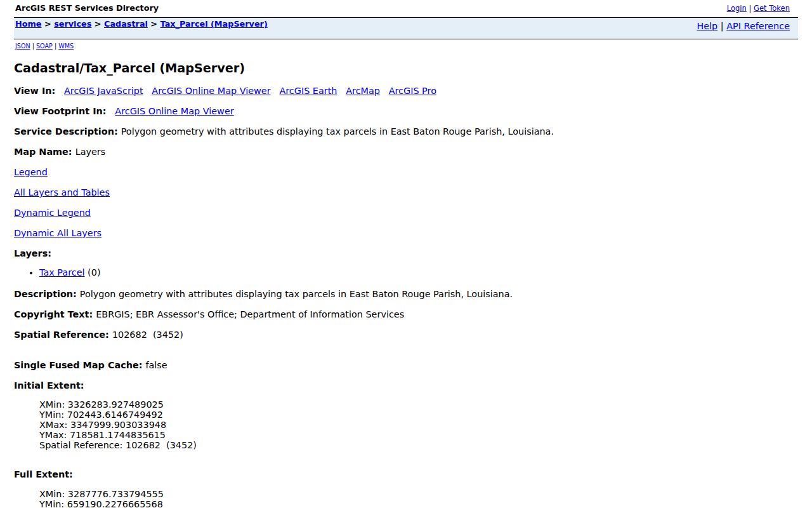Open the Get Token link
The height and width of the screenshot is (508, 812).
(x=771, y=8)
